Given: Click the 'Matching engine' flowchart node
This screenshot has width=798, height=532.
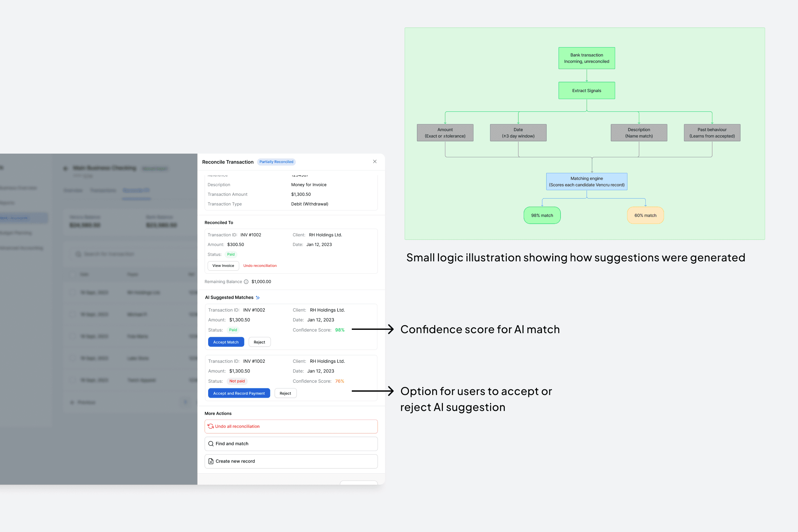Looking at the screenshot, I should coord(587,182).
